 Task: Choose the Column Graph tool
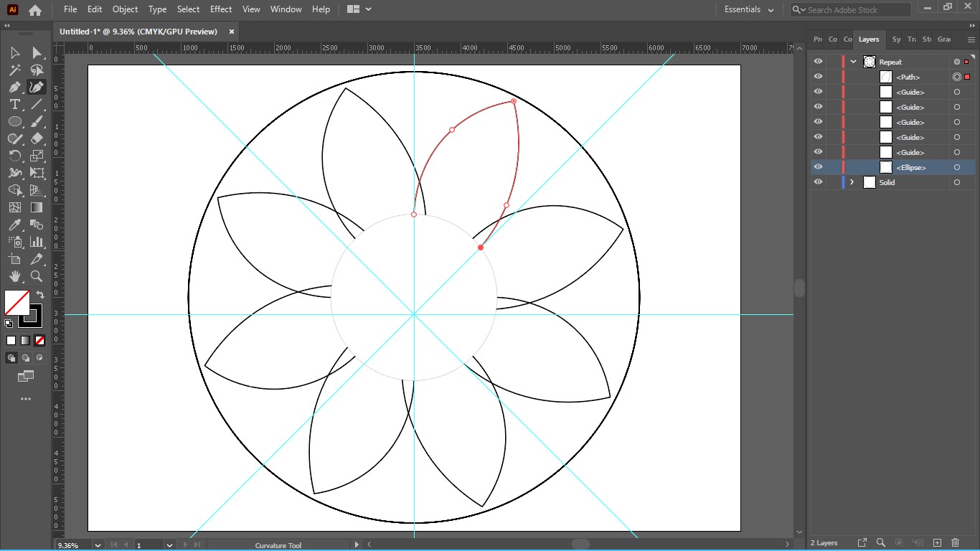click(37, 242)
